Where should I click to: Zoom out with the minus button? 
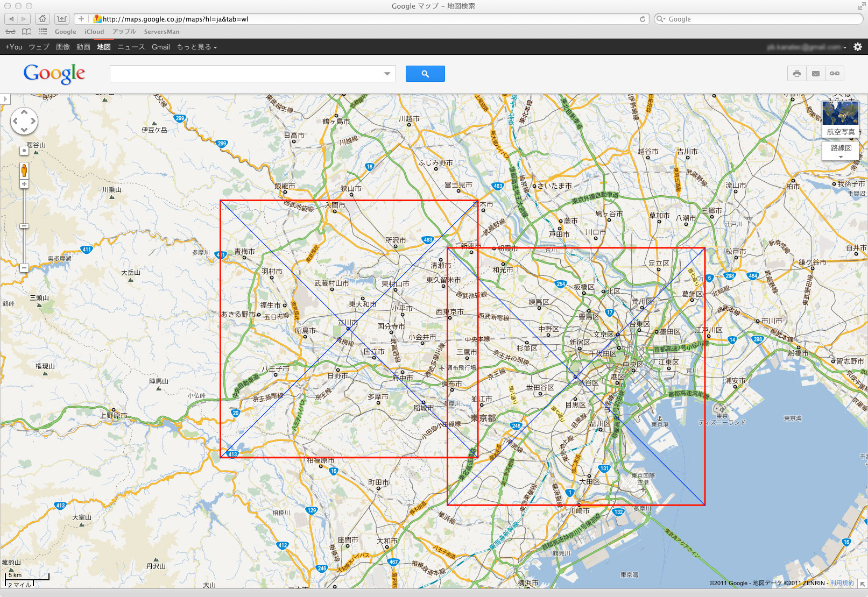tap(24, 267)
